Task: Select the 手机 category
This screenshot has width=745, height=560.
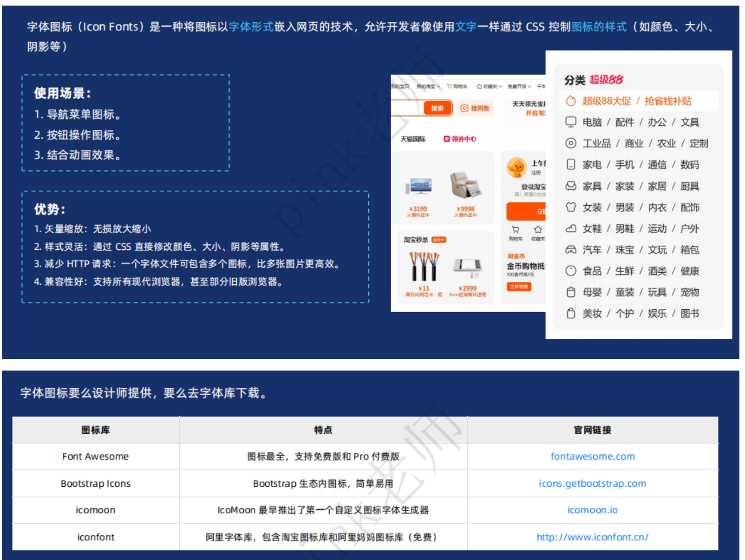Action: [x=625, y=164]
